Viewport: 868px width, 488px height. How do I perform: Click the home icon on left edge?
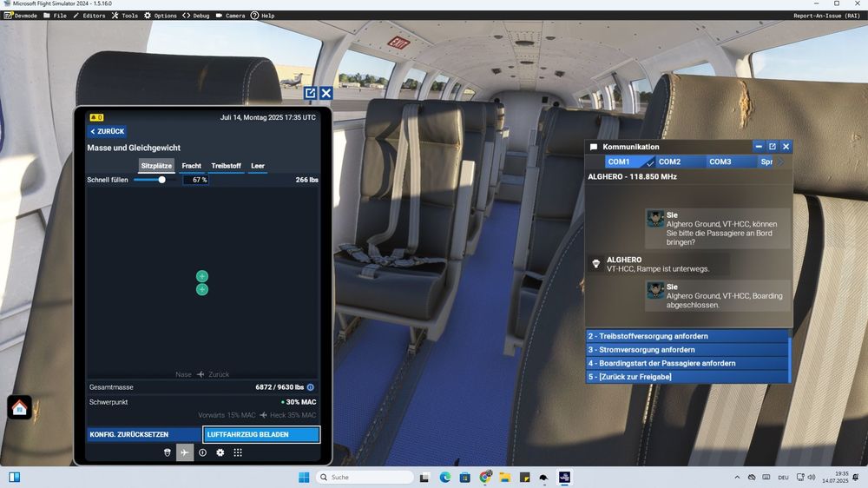(x=19, y=407)
